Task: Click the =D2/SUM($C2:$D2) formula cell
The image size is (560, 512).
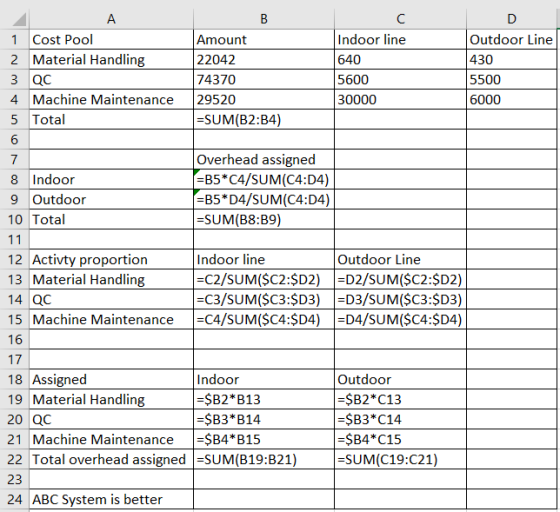Action: [400, 279]
